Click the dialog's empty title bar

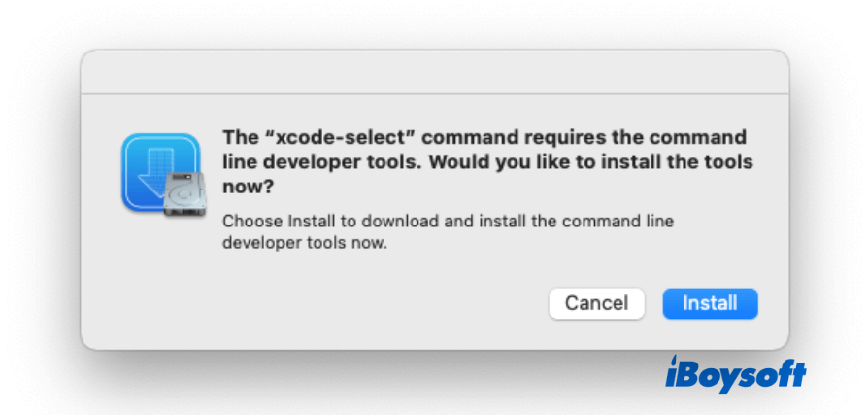coord(434,72)
